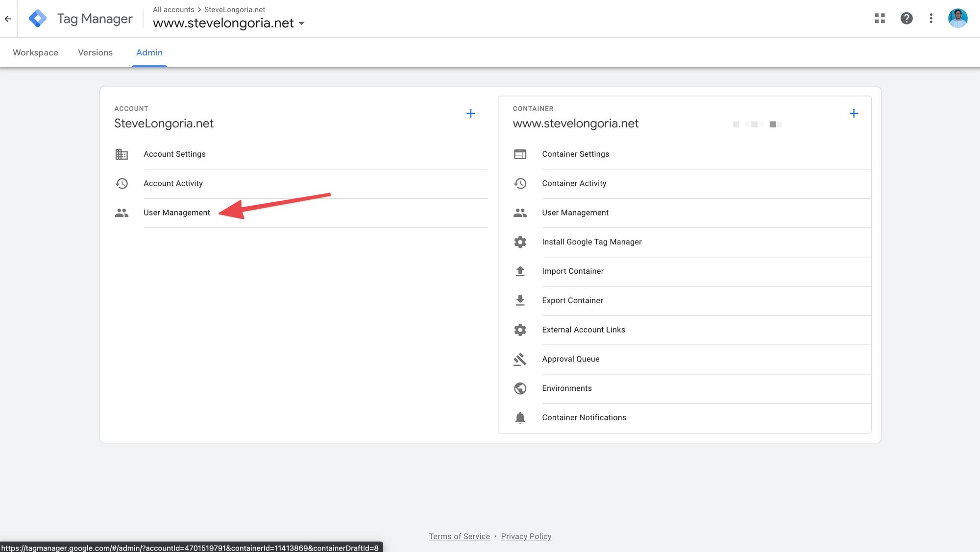Click the Tag Manager diamond logo

[38, 19]
